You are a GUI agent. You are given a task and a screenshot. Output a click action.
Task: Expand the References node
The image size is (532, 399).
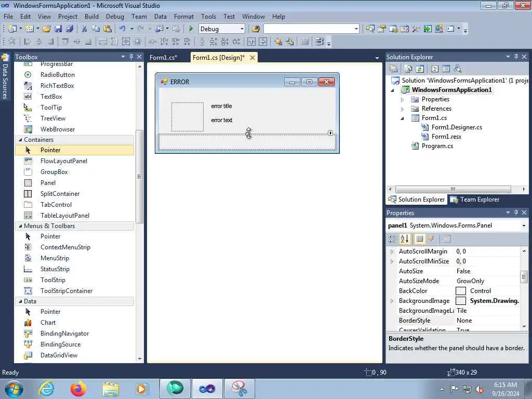(403, 109)
